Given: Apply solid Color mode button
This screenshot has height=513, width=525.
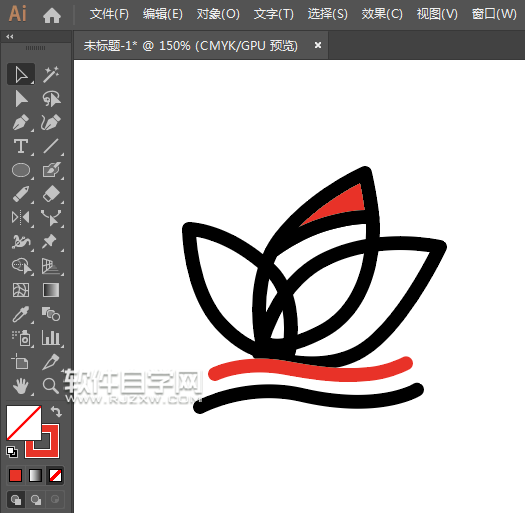Looking at the screenshot, I should pyautogui.click(x=15, y=475).
